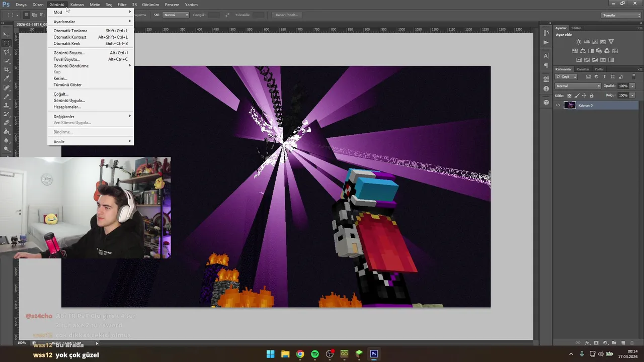Add a Brightness/Contrast adjustment
The height and width of the screenshot is (362, 644).
point(579,42)
